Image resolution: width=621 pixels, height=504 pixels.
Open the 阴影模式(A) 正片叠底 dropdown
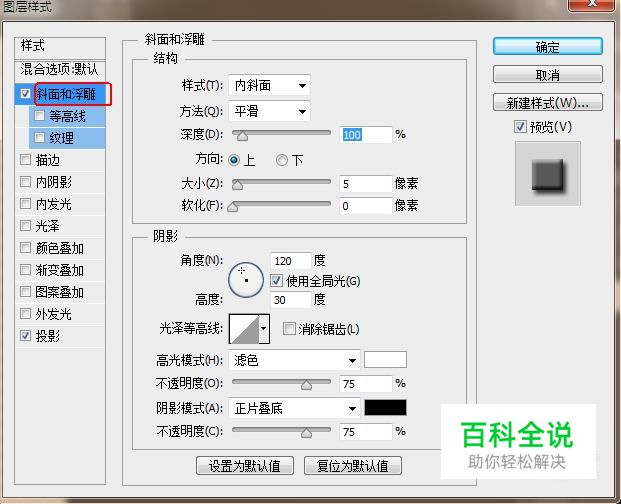click(x=294, y=408)
